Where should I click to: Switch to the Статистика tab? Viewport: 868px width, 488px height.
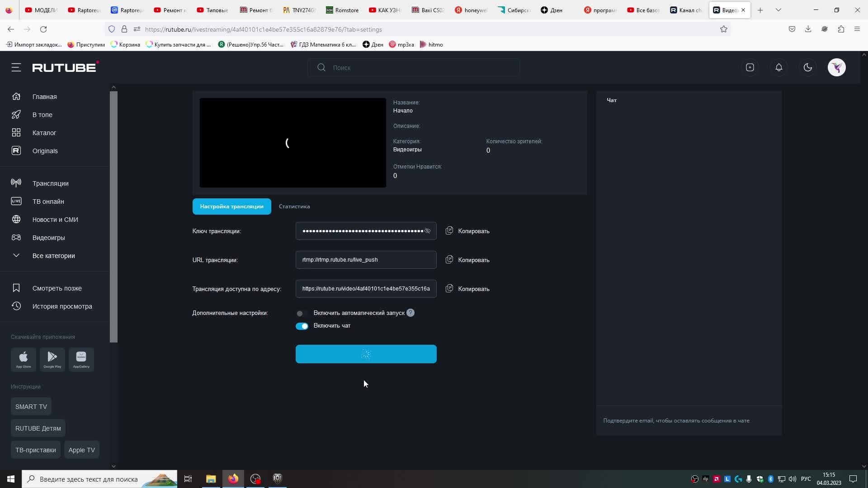pos(294,206)
